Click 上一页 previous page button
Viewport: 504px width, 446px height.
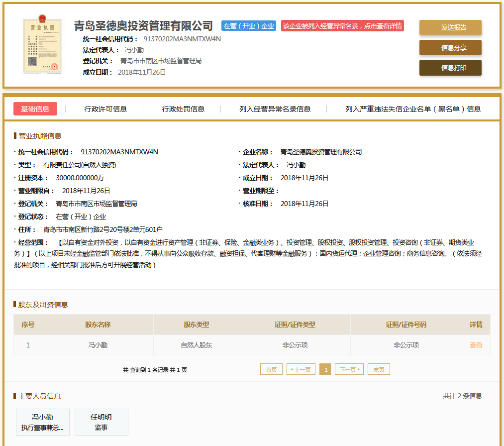[301, 369]
